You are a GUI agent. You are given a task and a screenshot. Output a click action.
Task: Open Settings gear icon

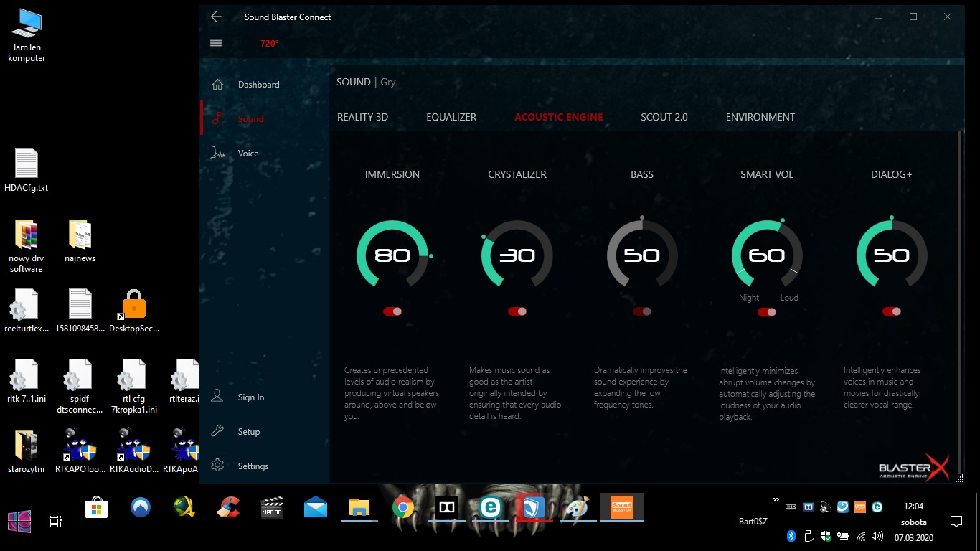point(217,466)
